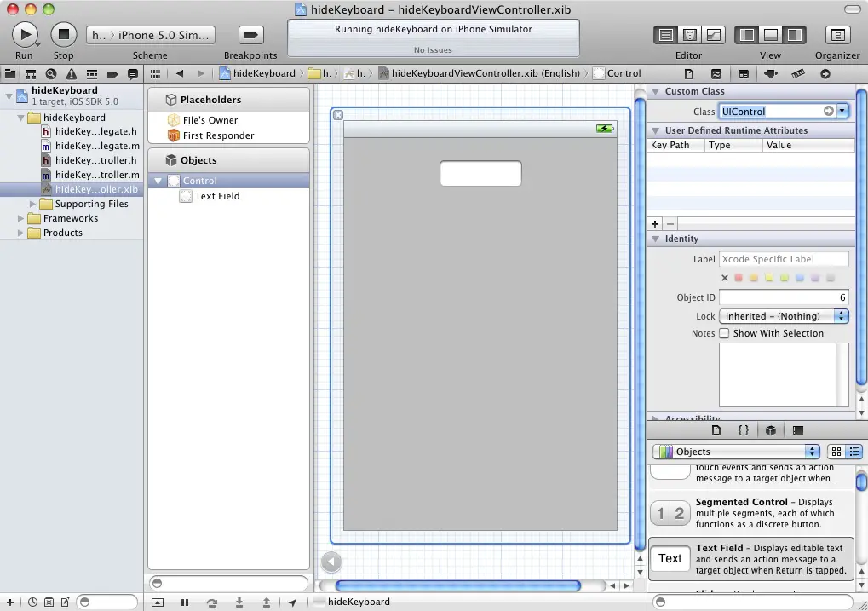Show the Connections inspector arrow icon

[825, 74]
